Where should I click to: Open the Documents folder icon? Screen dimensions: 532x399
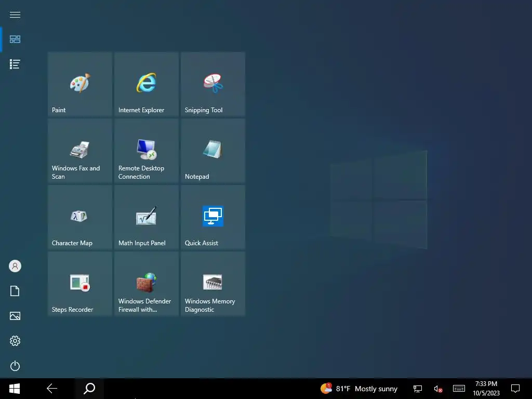pos(15,291)
